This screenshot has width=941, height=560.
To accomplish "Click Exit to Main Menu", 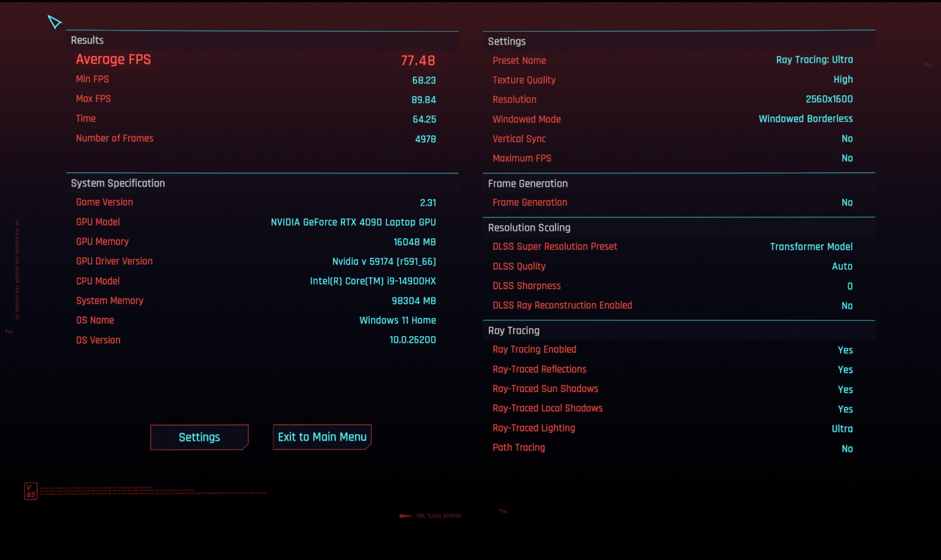I will coord(322,437).
